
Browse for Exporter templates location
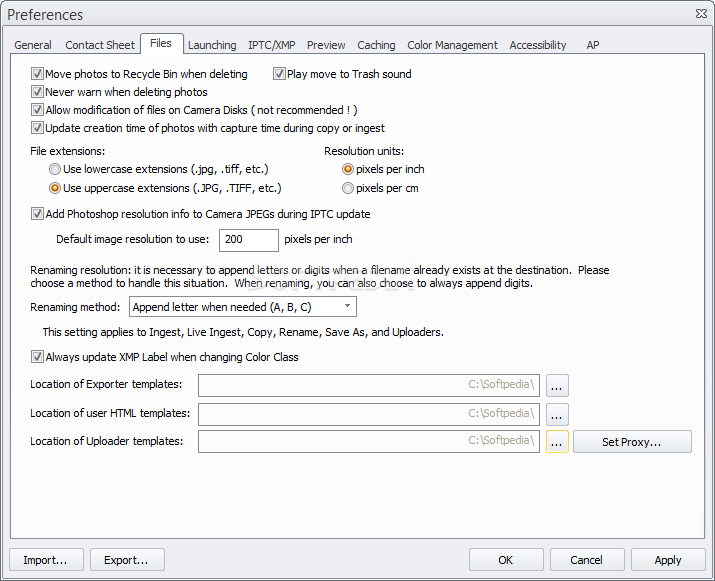[x=557, y=385]
